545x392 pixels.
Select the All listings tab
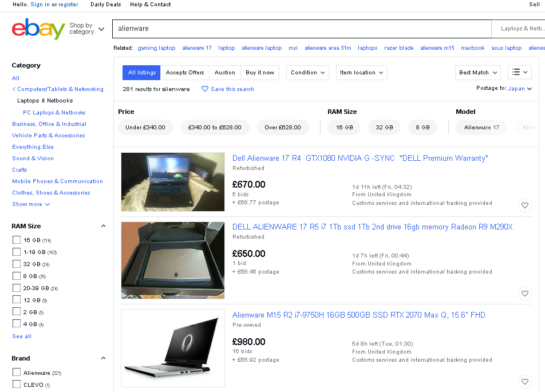click(x=141, y=73)
